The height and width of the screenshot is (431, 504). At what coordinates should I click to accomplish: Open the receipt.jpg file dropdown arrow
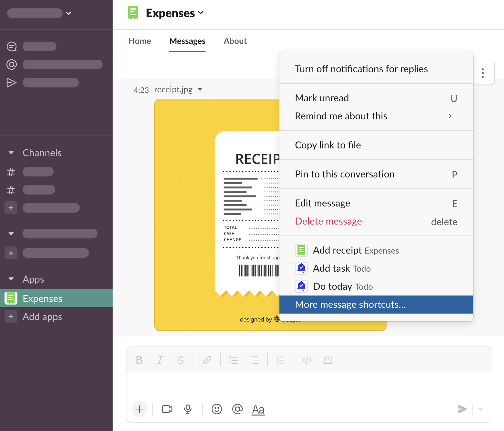click(x=200, y=89)
